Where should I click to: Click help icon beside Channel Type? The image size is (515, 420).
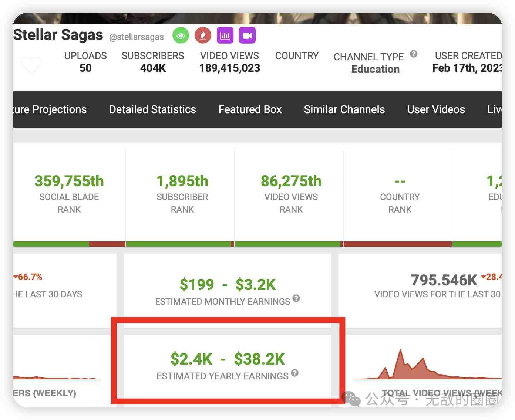point(414,54)
